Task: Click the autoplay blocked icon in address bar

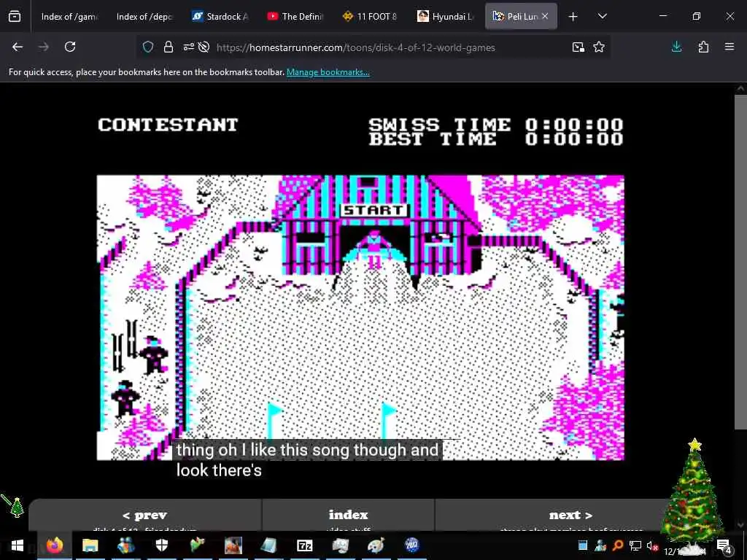Action: pyautogui.click(x=204, y=47)
